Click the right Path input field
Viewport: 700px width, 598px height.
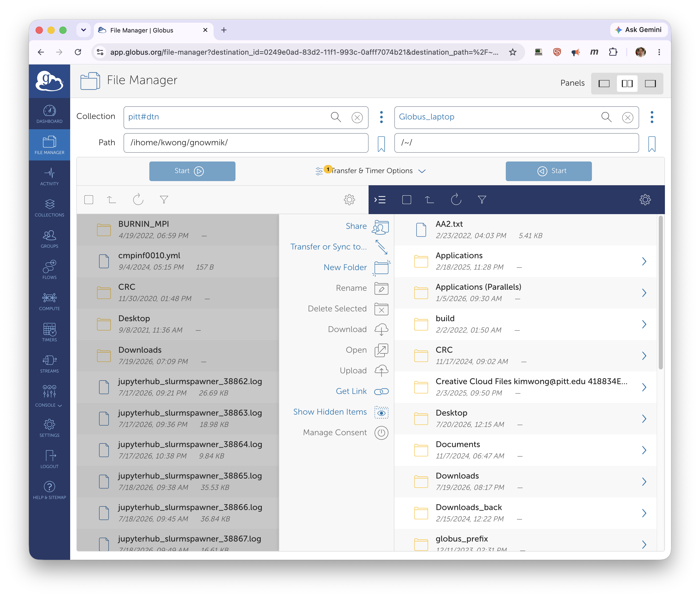click(x=516, y=143)
